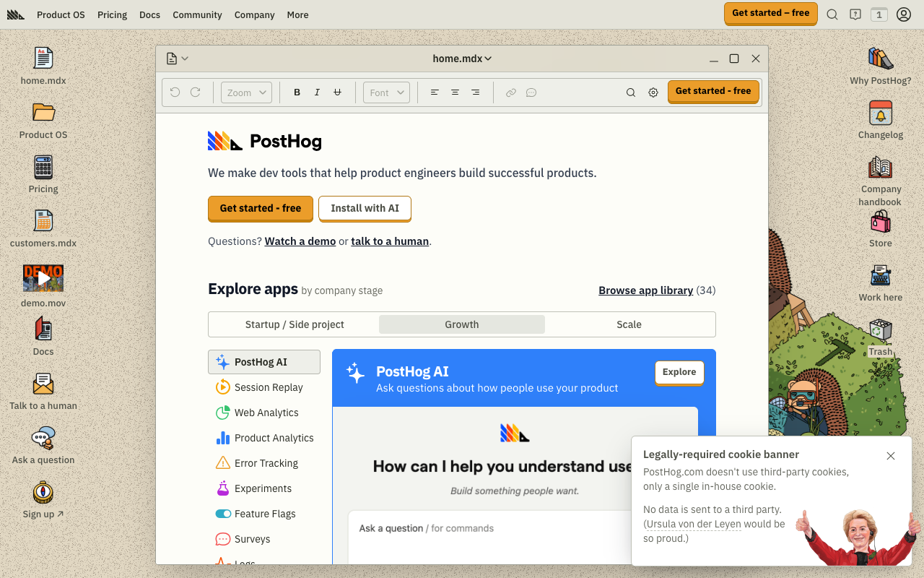Toggle italic formatting
Image resolution: width=924 pixels, height=578 pixels.
click(x=317, y=92)
